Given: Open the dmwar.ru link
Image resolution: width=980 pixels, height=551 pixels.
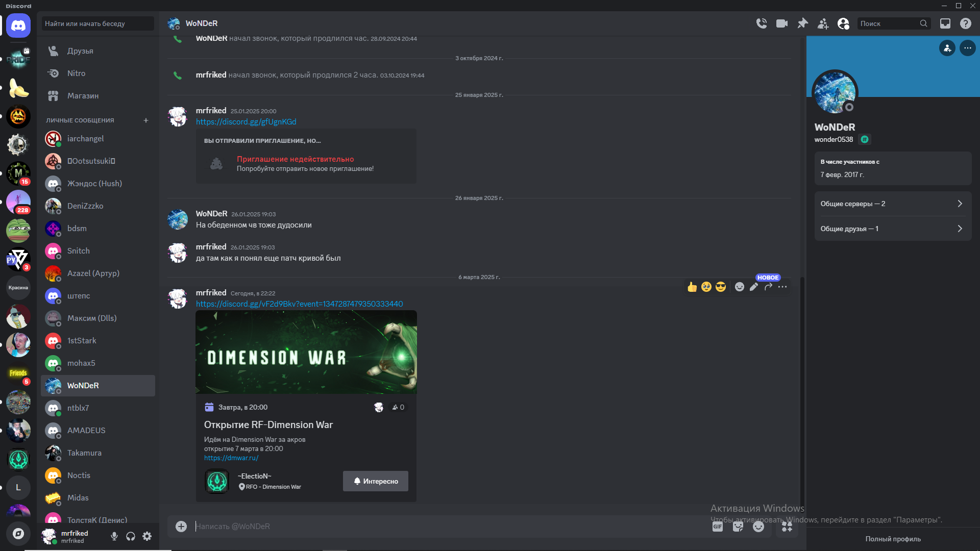Looking at the screenshot, I should coord(231,458).
